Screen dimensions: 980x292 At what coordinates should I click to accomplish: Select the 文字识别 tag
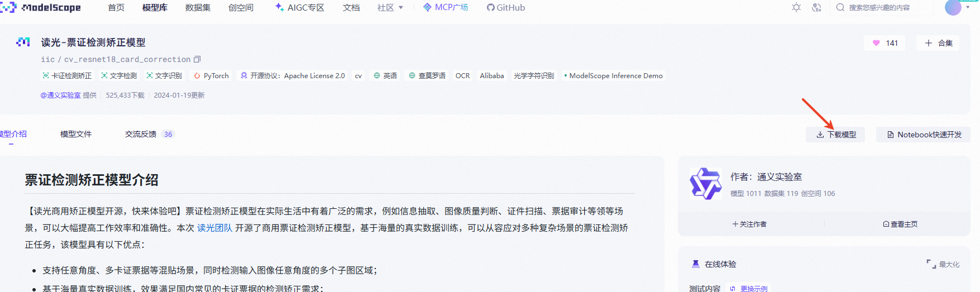point(164,75)
